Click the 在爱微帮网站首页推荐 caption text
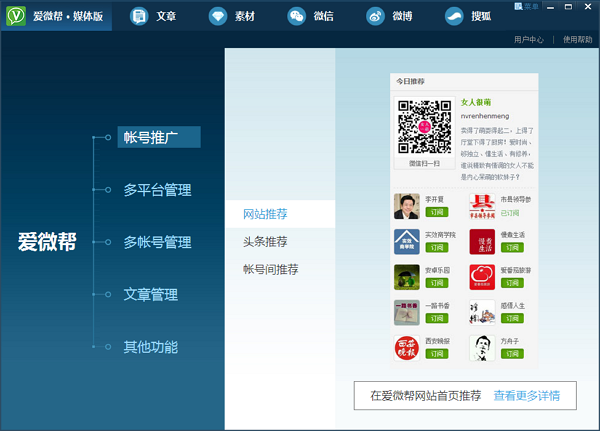Viewport: 600px width, 431px height. [x=426, y=395]
